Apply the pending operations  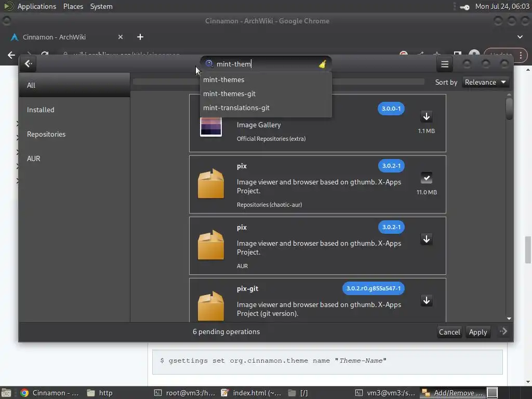tap(478, 332)
